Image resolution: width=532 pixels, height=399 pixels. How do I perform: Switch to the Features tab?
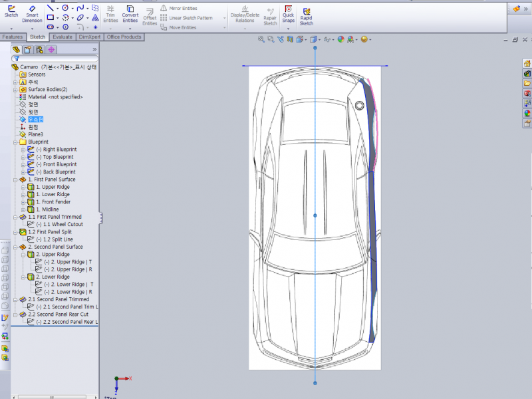[x=13, y=37]
